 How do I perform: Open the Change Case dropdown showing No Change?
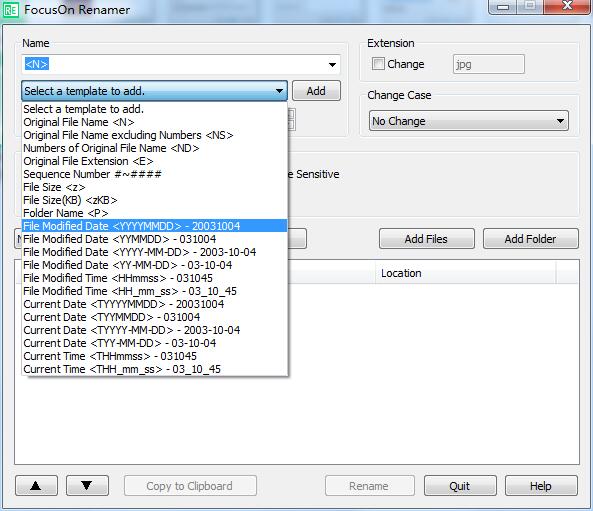tap(469, 121)
